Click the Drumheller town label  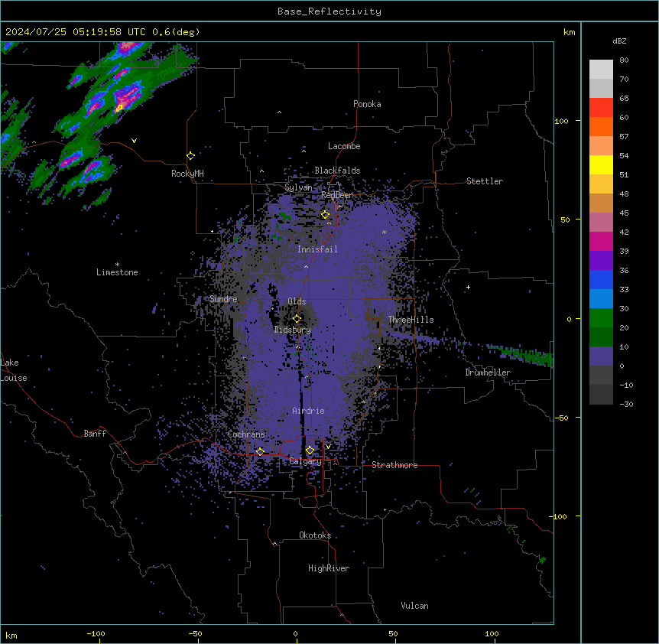tap(488, 372)
